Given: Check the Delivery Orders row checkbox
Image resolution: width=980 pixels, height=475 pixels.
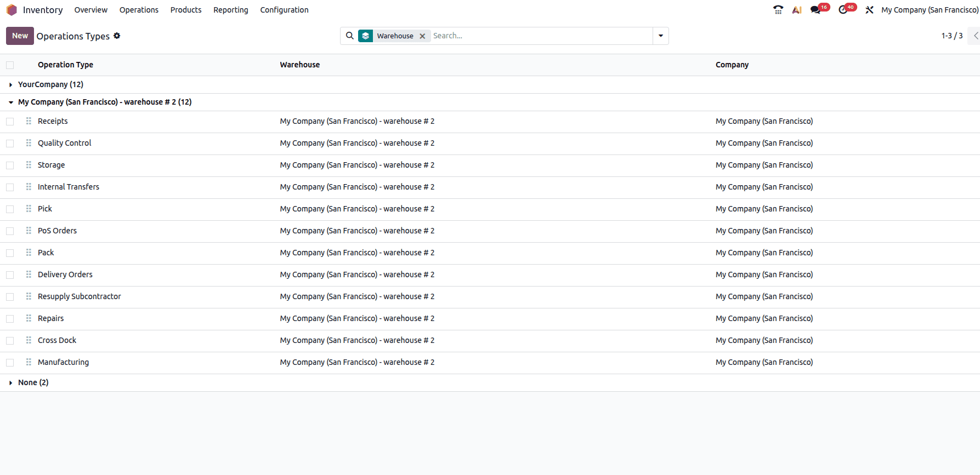Looking at the screenshot, I should (10, 275).
